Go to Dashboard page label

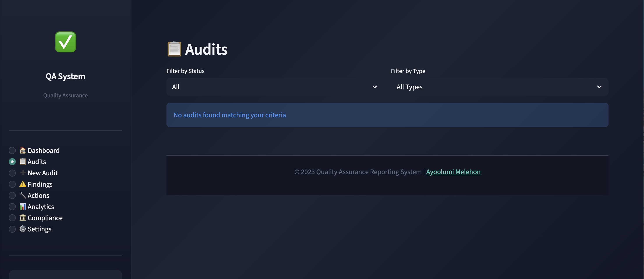tap(44, 150)
